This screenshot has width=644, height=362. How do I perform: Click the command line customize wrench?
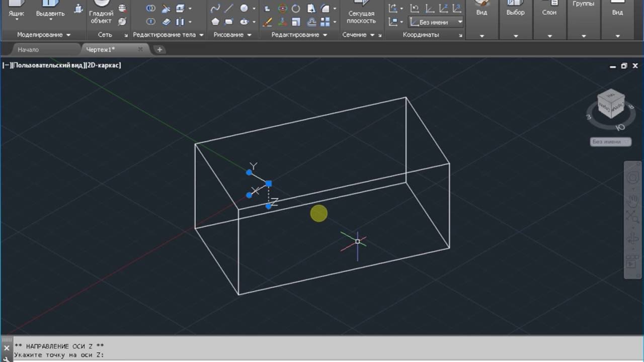(x=7, y=358)
